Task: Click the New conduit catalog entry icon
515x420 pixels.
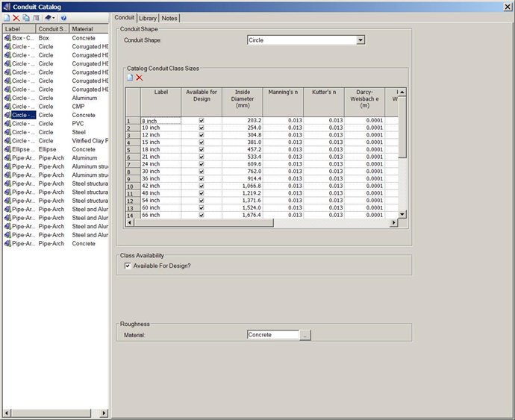Action: click(x=7, y=18)
